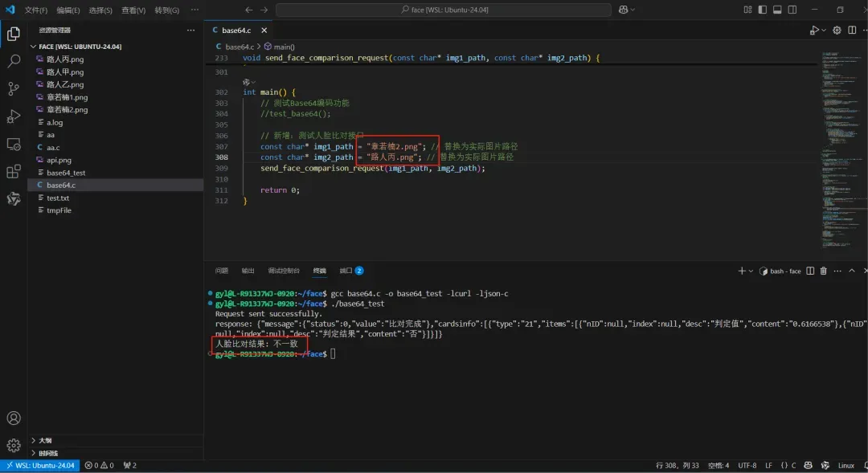Open the Accounts icon in activity bar
This screenshot has width=868, height=473.
[14, 418]
